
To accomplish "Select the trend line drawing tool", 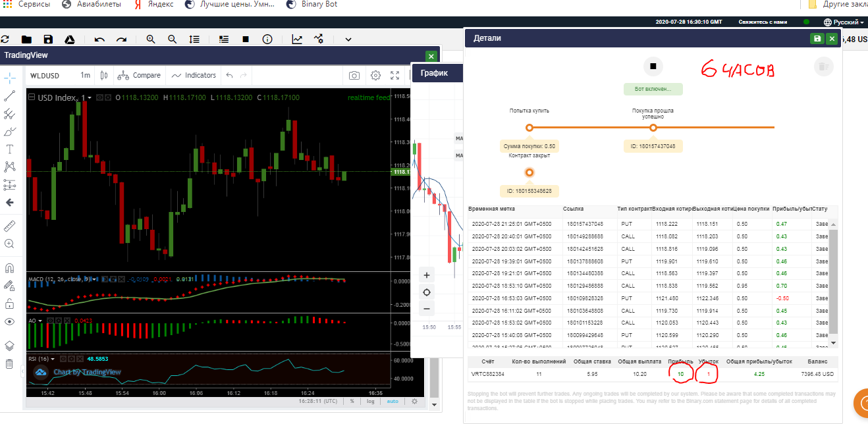I will (x=10, y=96).
